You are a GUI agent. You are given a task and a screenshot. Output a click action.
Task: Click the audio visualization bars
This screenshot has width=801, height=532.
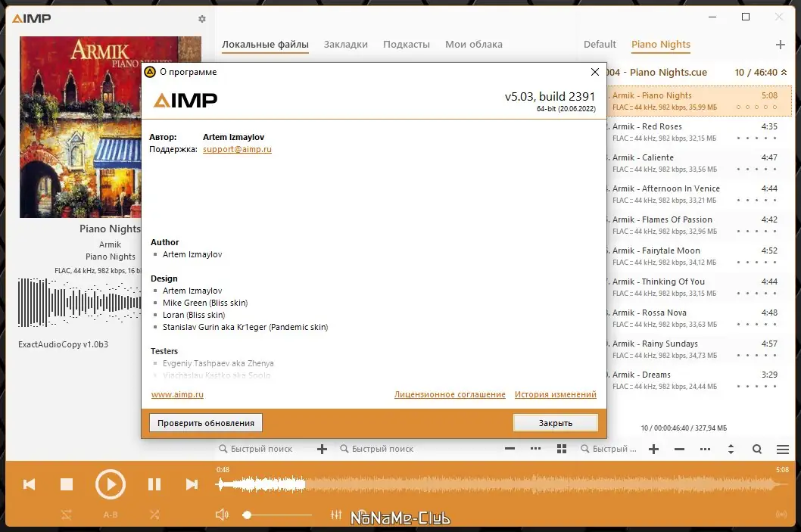click(79, 303)
